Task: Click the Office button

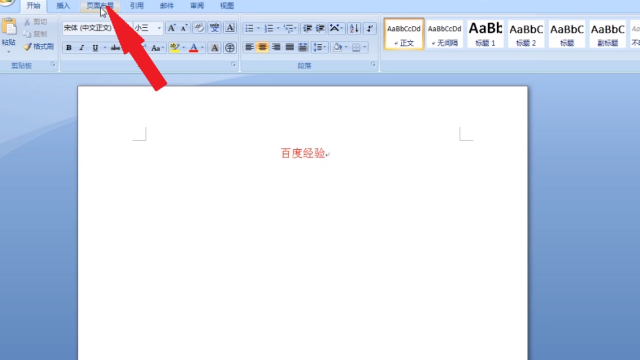Action: pos(7,3)
